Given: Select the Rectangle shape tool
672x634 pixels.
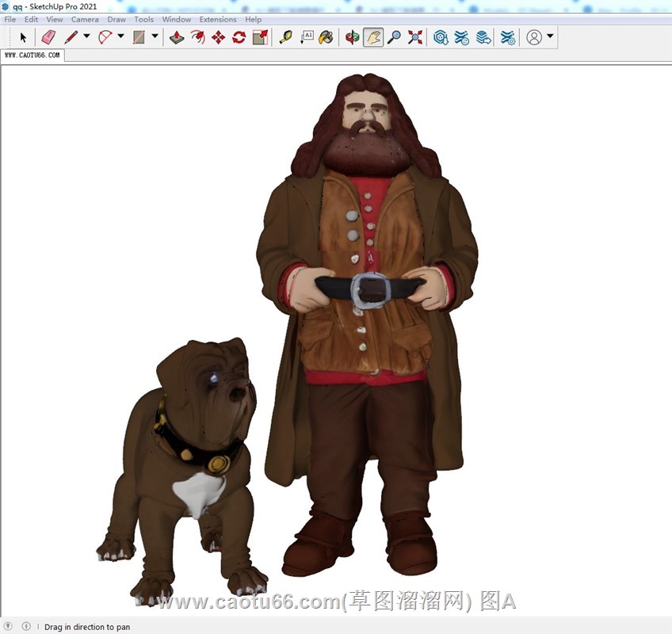Looking at the screenshot, I should click(x=139, y=37).
